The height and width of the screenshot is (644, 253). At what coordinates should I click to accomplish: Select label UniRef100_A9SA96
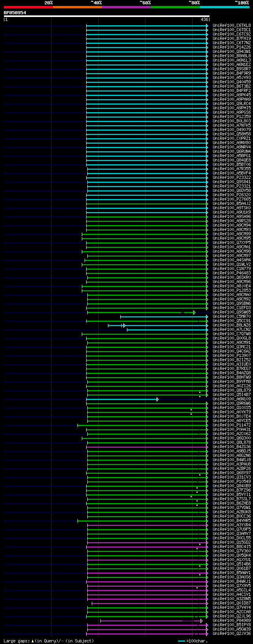[232, 217]
